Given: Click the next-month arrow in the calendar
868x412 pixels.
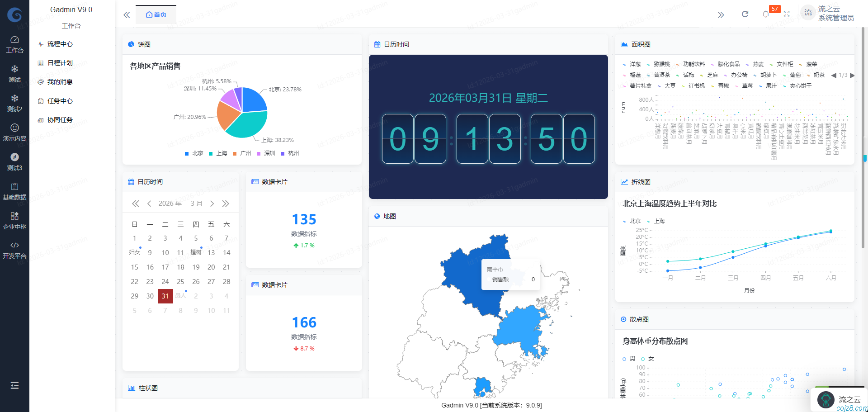Looking at the screenshot, I should tap(212, 204).
